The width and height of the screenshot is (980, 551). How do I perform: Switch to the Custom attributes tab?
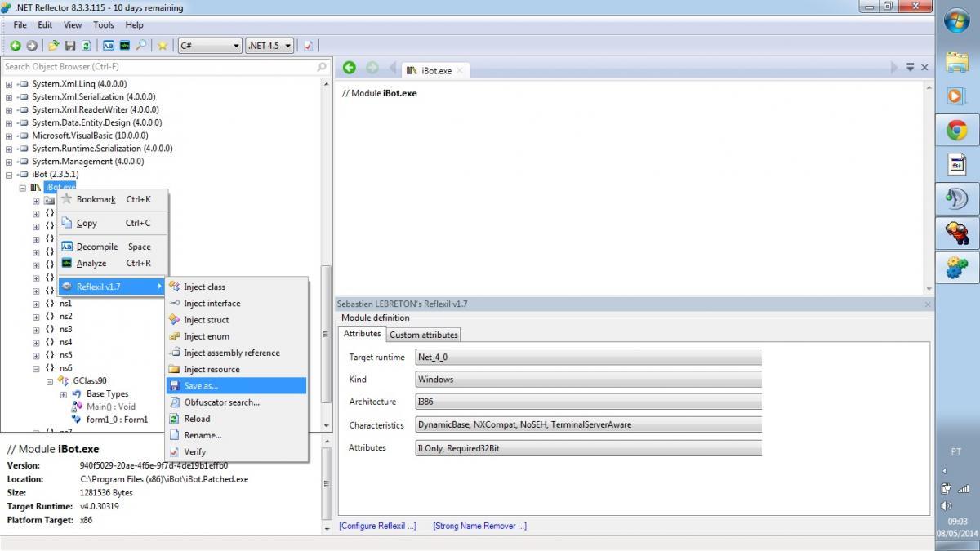pos(424,335)
